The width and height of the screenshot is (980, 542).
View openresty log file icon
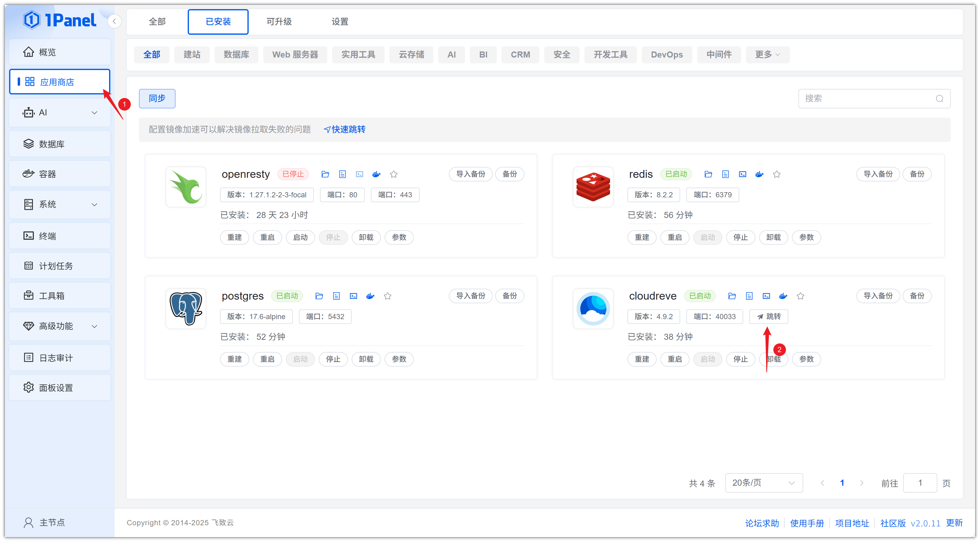(x=343, y=174)
